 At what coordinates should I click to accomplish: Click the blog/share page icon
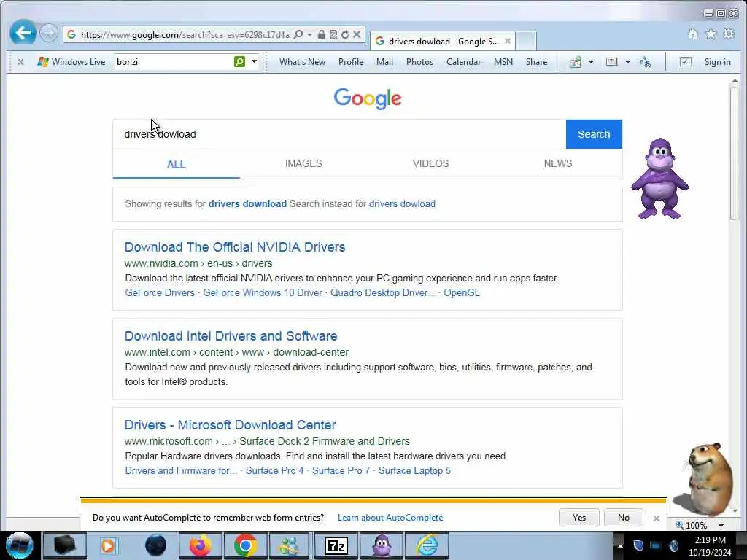click(576, 62)
